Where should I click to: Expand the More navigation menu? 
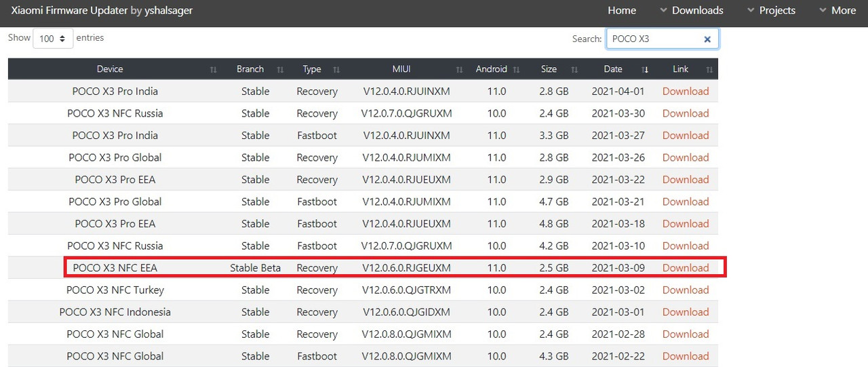tap(837, 10)
